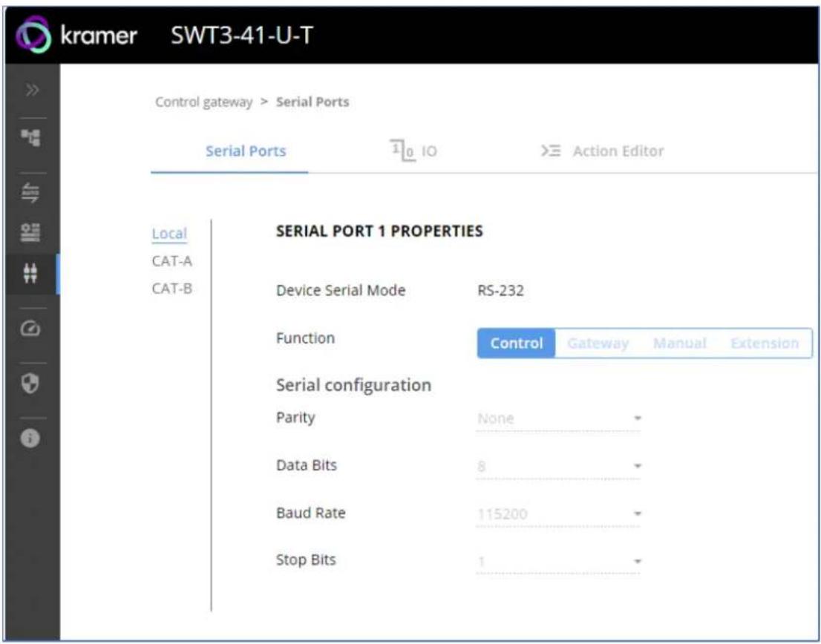Viewport: 821px width, 644px height.
Task: Click the Device Serial Mode label
Action: (341, 290)
